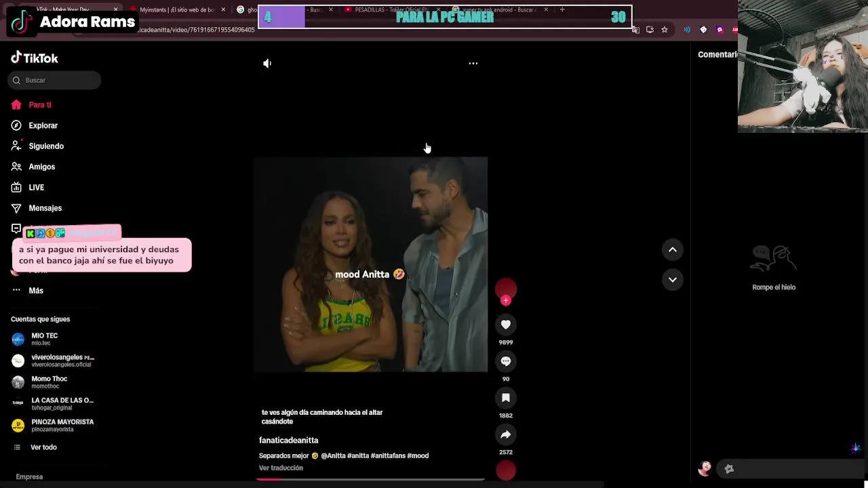This screenshot has height=488, width=868.
Task: Click the Cuentas que sigues heading
Action: point(40,319)
